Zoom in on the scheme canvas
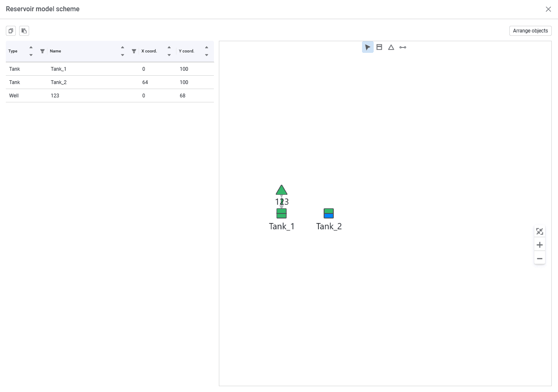The height and width of the screenshot is (392, 558). click(x=540, y=245)
